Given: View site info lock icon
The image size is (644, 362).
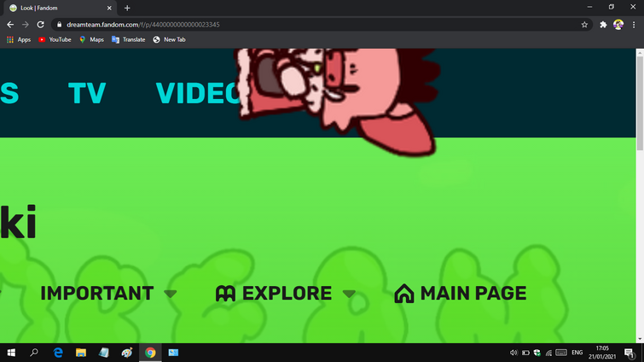Looking at the screenshot, I should 59,25.
